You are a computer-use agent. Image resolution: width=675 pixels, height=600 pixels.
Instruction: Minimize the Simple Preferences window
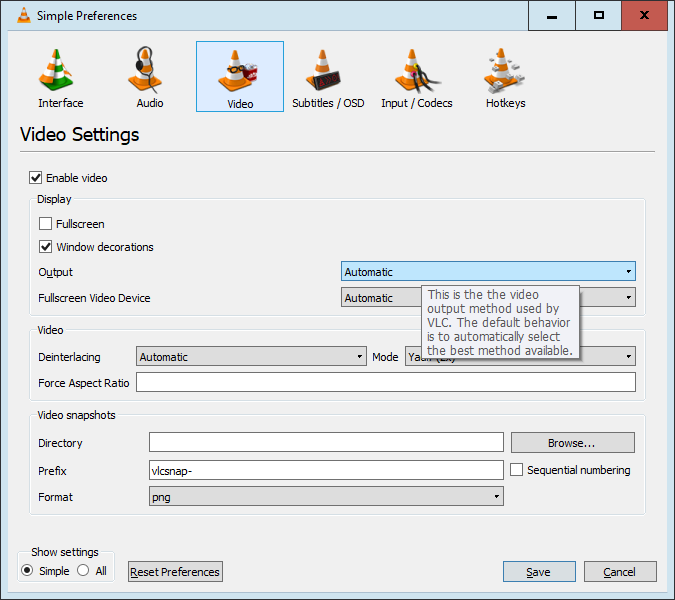[552, 15]
